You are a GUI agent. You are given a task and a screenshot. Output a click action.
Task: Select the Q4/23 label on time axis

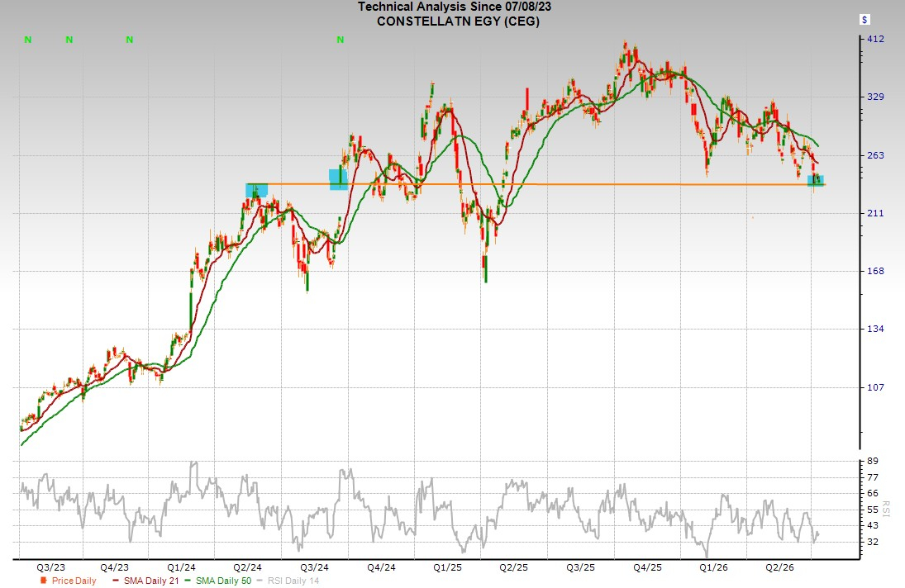(x=114, y=567)
